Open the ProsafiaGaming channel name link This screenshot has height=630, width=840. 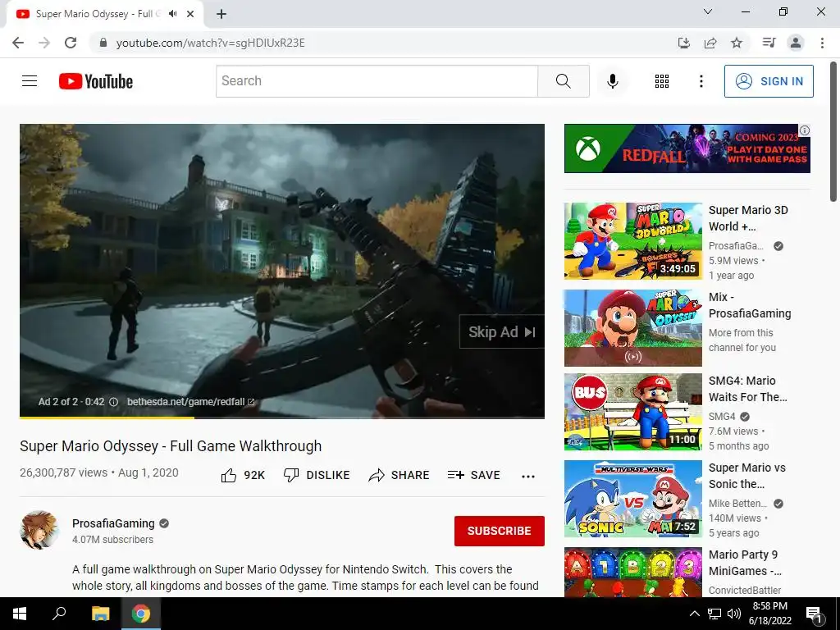pyautogui.click(x=113, y=523)
